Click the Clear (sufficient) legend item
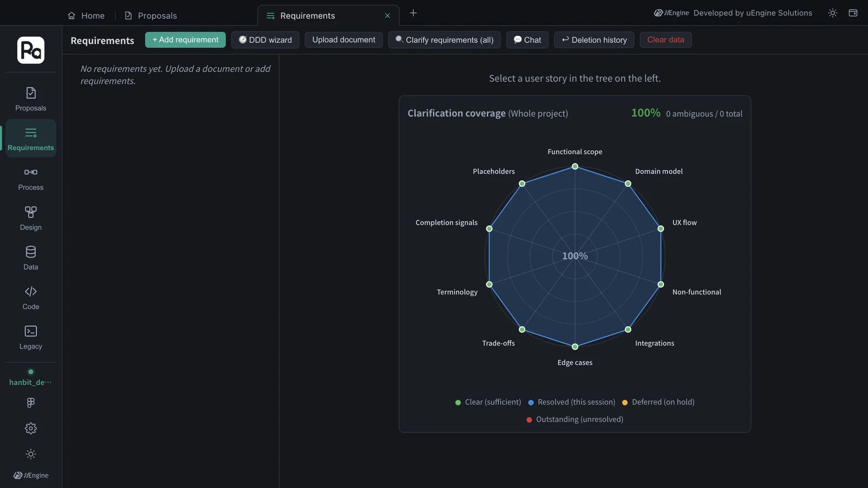 click(488, 402)
